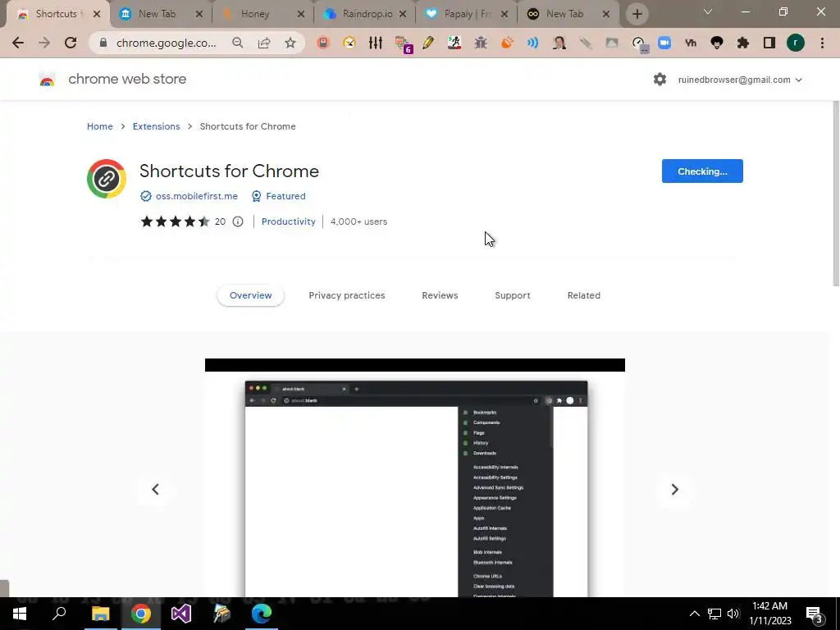Open the Chrome profile avatar r
The width and height of the screenshot is (840, 630).
796,43
